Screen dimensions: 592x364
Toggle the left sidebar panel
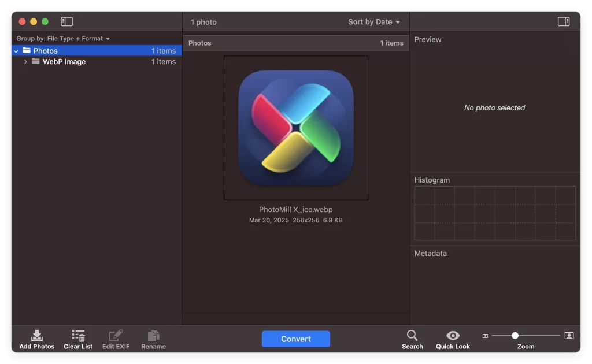67,22
